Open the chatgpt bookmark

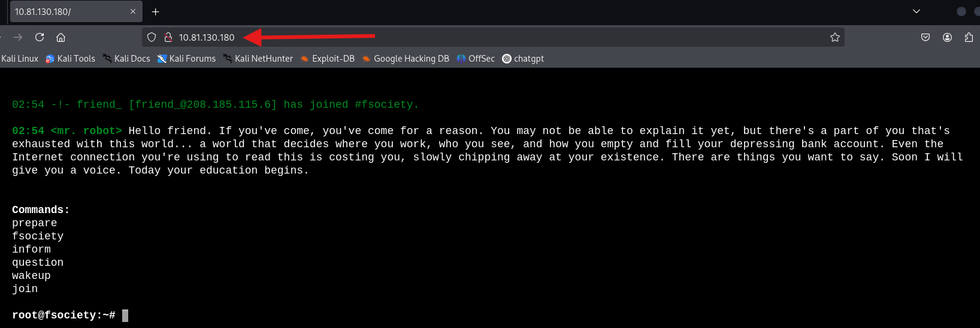click(x=523, y=59)
